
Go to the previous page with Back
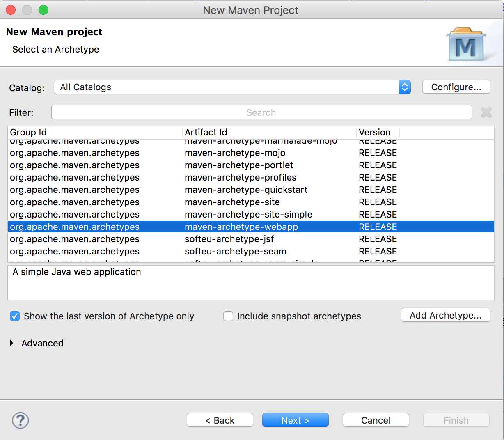pyautogui.click(x=220, y=420)
